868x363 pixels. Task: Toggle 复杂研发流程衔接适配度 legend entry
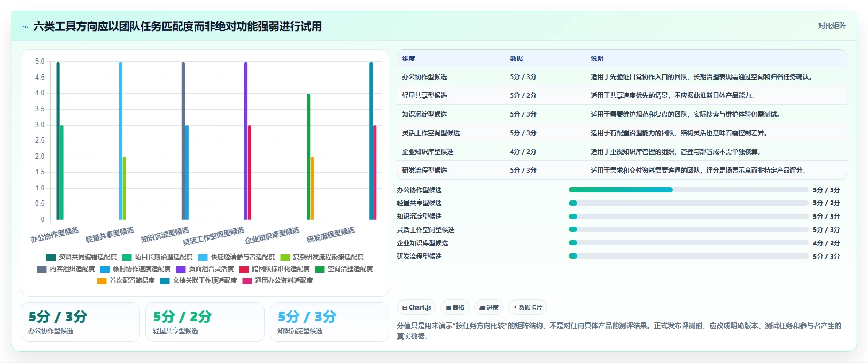pos(322,257)
